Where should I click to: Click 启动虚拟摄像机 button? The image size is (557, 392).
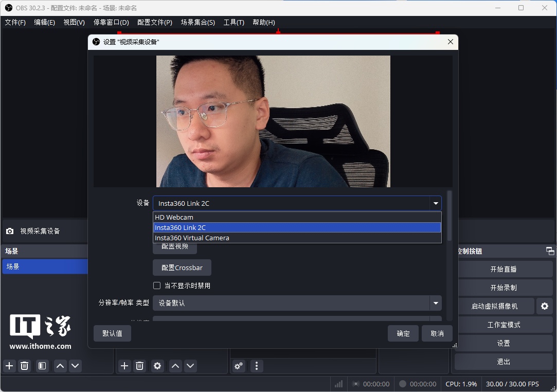tap(494, 306)
